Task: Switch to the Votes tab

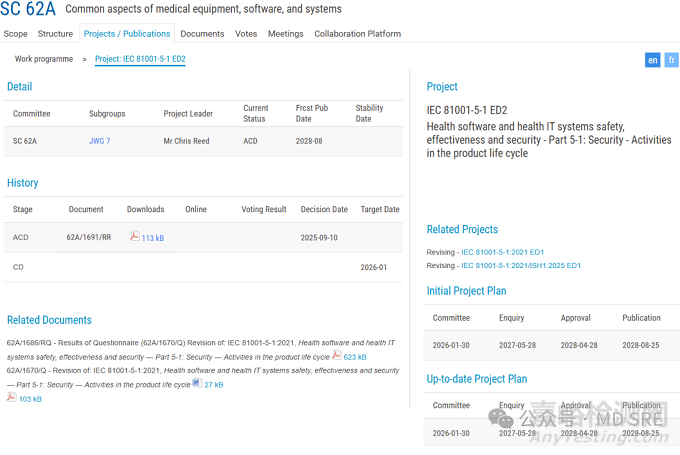Action: 246,34
